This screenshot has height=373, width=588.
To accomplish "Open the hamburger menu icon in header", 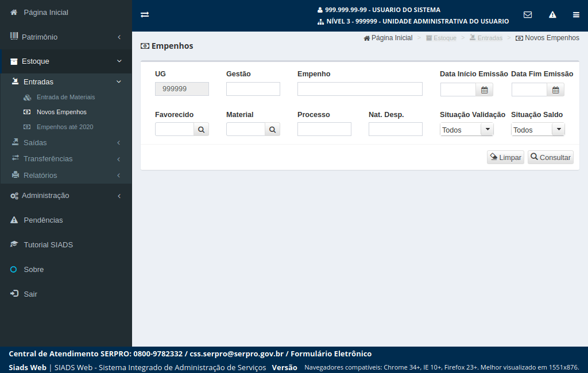I will [576, 14].
